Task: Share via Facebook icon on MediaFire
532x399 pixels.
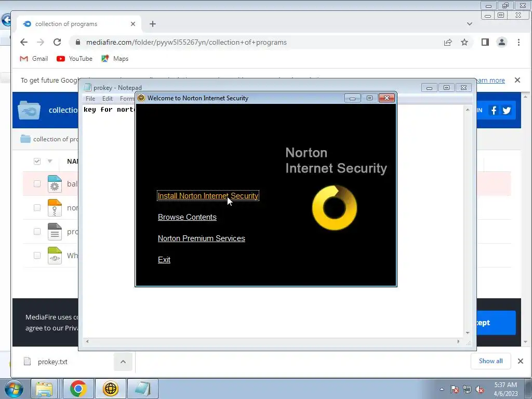Action: (494, 110)
